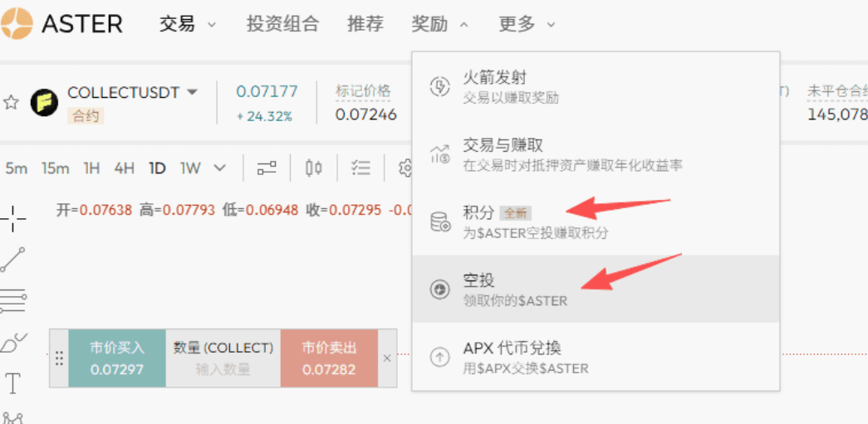
Task: Select the horizontal lines Fibonacci tool
Action: (x=12, y=300)
